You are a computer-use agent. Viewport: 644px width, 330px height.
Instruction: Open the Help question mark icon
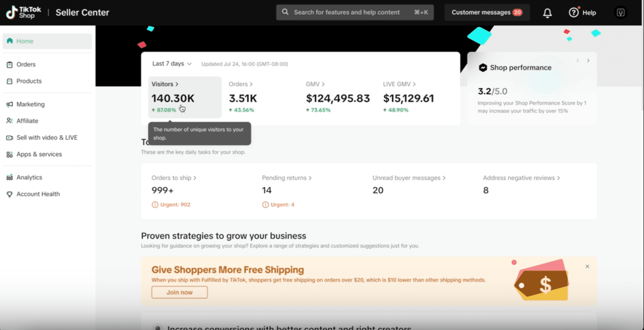tap(573, 12)
